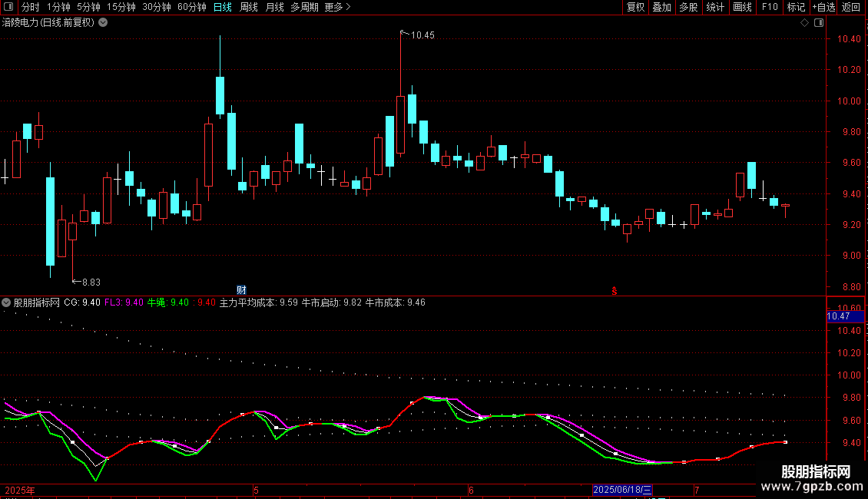Open the 复权 adjustment menu

coord(635,7)
